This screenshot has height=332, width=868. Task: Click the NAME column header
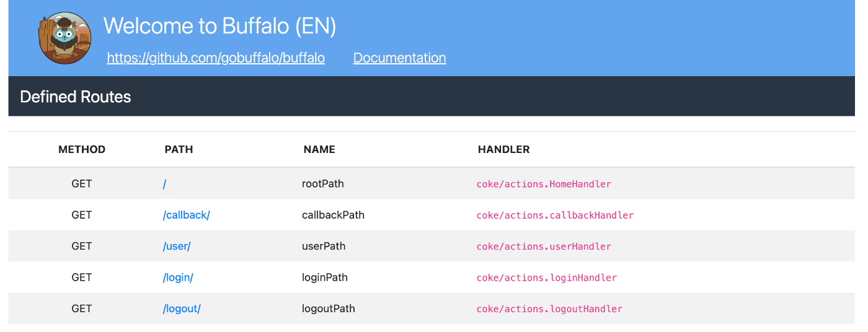319,149
